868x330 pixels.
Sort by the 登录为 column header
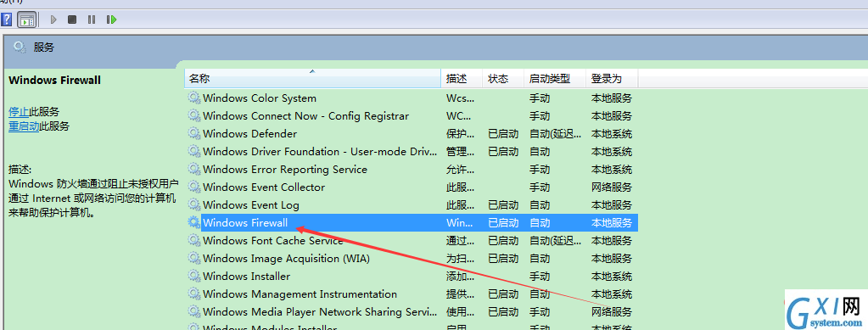(612, 79)
